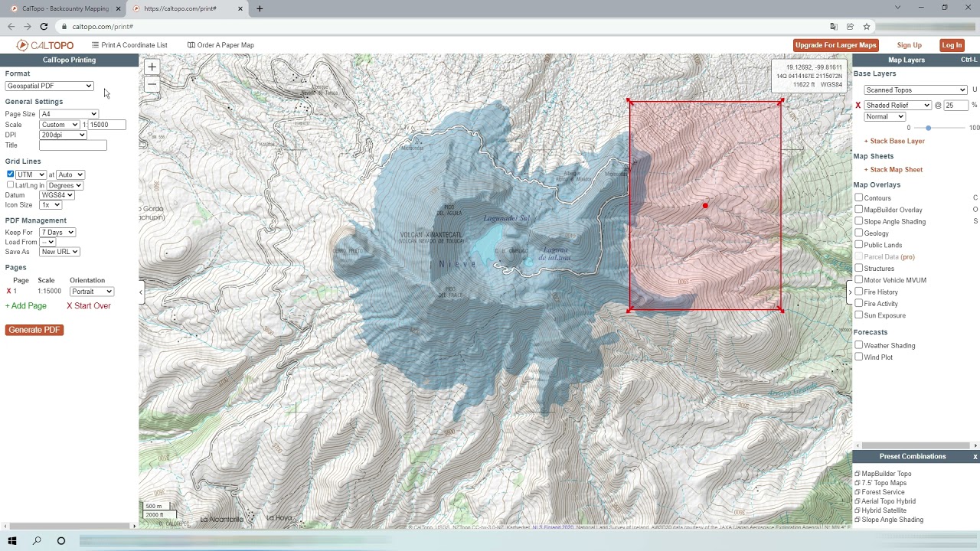980x551 pixels.
Task: Click the Add Page link
Action: click(x=26, y=306)
